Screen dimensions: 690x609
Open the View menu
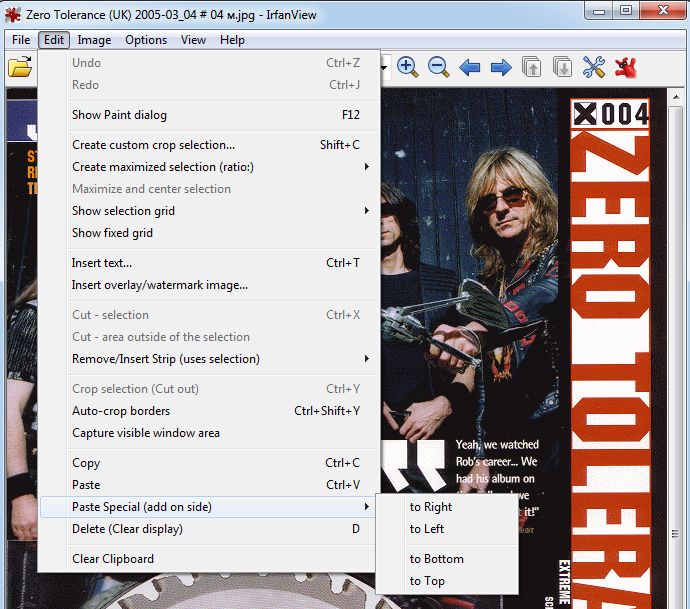(x=193, y=40)
